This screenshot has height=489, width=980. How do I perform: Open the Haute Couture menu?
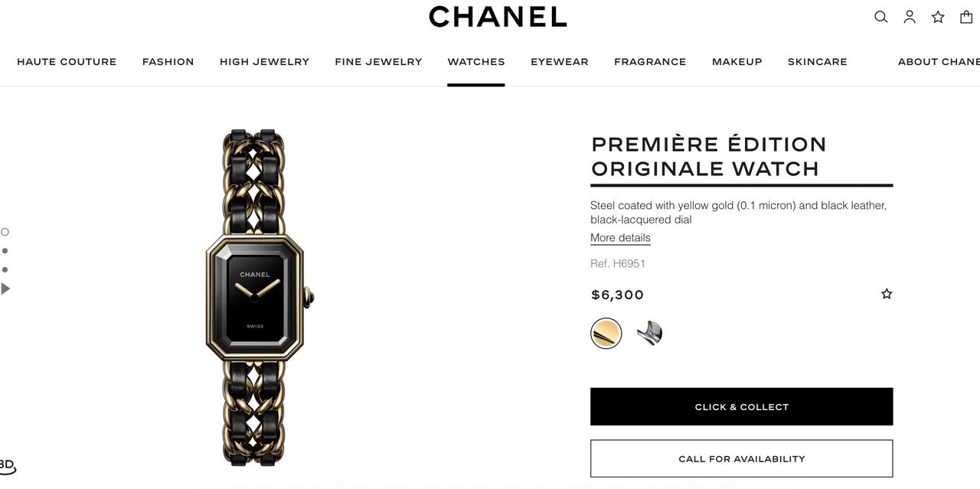(x=67, y=62)
